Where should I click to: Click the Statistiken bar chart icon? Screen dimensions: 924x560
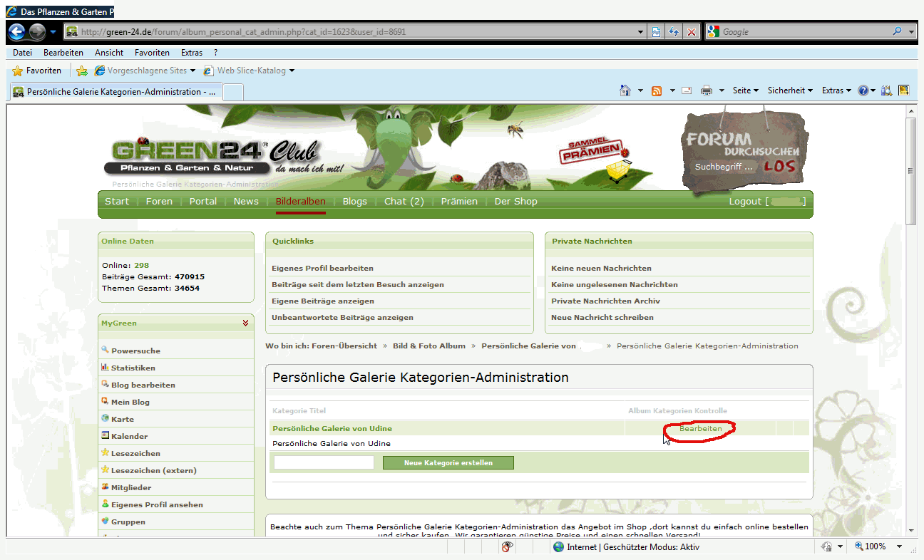pos(106,367)
